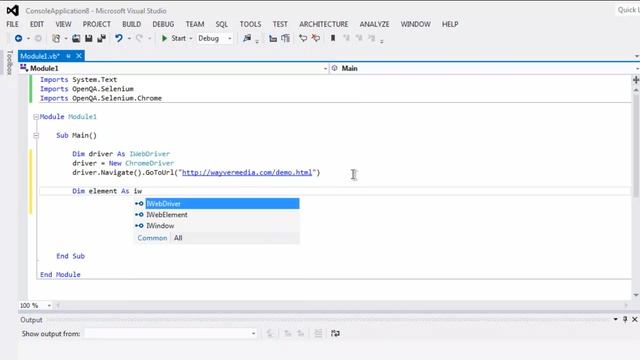640x360 pixels.
Task: Save Module1.vb with the Save icon
Action: (89, 38)
